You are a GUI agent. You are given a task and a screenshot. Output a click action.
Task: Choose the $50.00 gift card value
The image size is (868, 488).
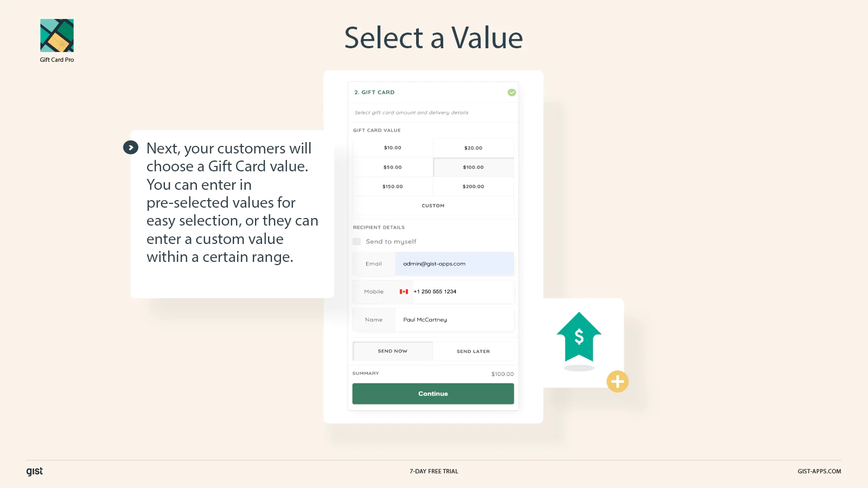393,168
